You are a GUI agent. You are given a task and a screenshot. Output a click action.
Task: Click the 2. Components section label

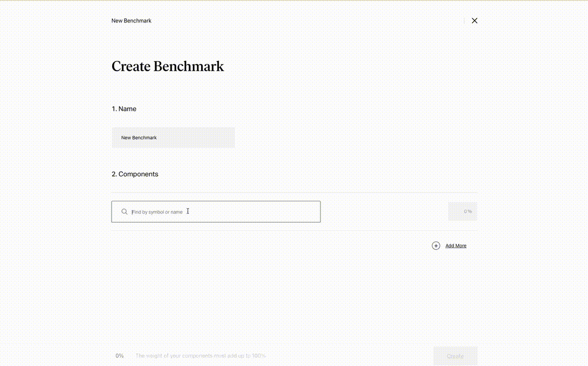[135, 174]
